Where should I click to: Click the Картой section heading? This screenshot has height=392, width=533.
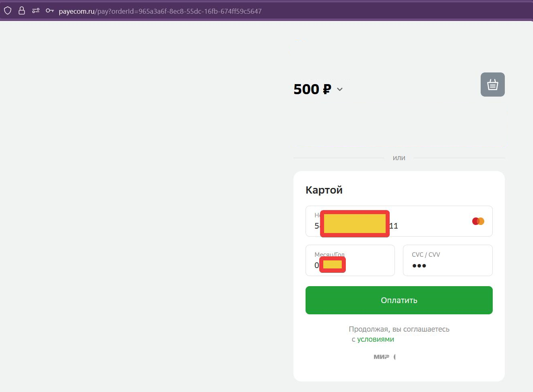tap(324, 190)
